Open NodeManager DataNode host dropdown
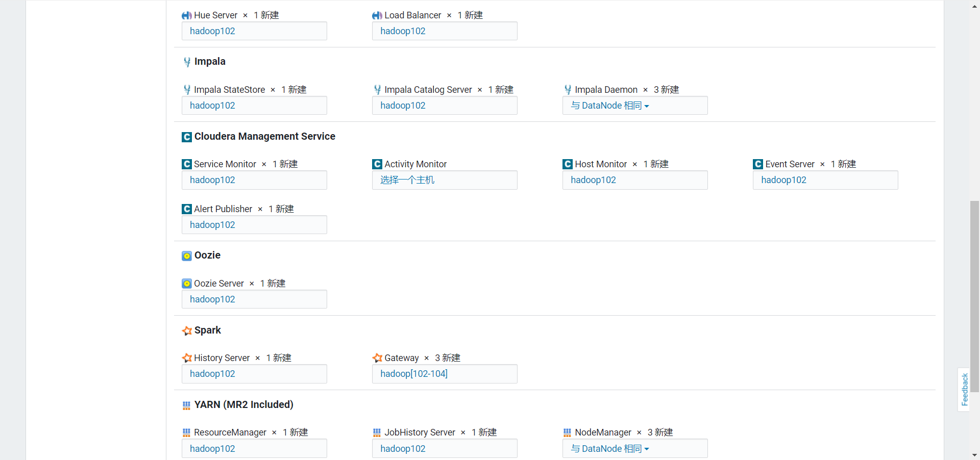This screenshot has width=980, height=460. coord(635,448)
